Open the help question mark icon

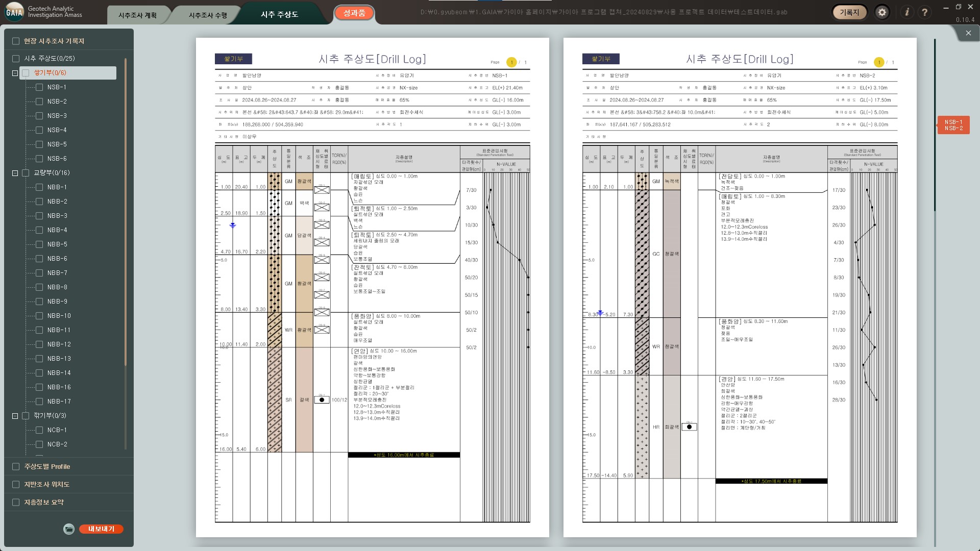pos(924,12)
